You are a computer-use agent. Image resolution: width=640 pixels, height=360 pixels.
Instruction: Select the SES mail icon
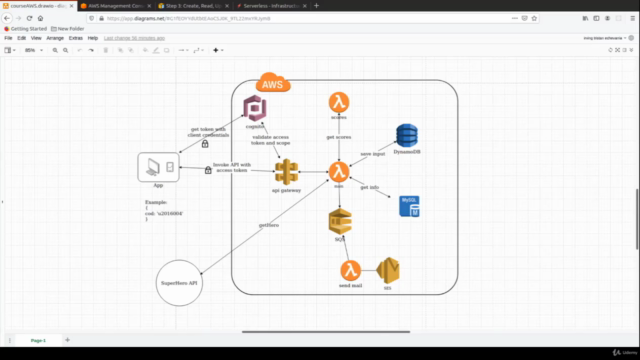coord(388,270)
